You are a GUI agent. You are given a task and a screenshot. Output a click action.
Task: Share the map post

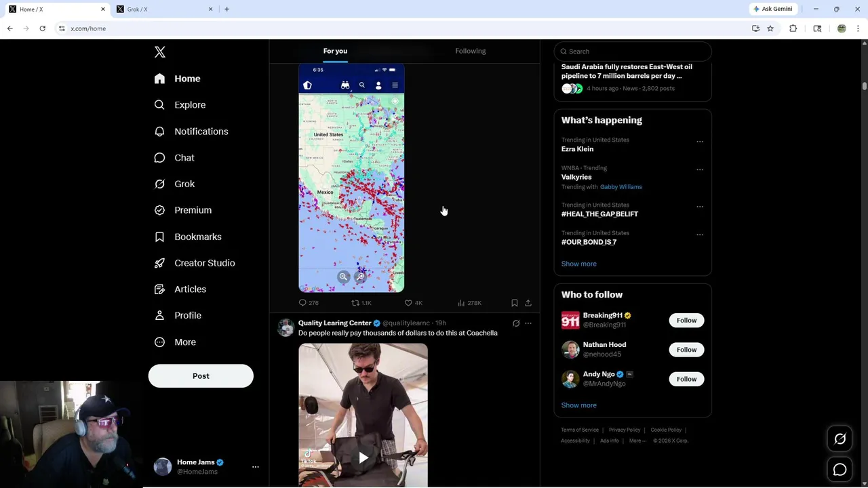click(528, 303)
